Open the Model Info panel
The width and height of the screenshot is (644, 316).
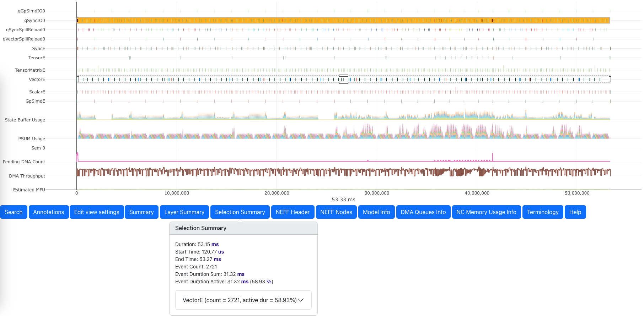(x=376, y=212)
